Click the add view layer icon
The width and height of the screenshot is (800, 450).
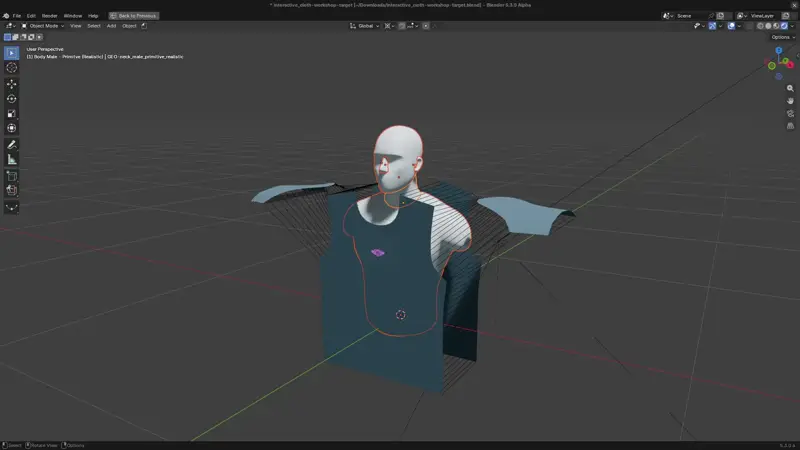786,16
